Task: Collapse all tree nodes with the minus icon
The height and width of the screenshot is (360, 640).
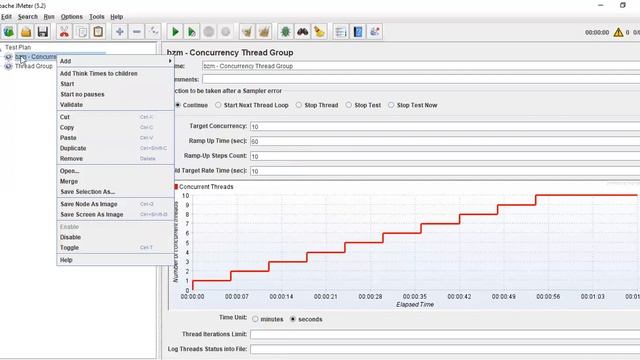Action: (x=137, y=31)
